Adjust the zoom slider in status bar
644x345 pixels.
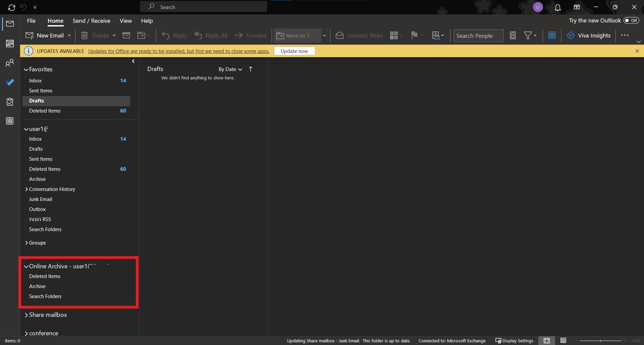coord(600,341)
